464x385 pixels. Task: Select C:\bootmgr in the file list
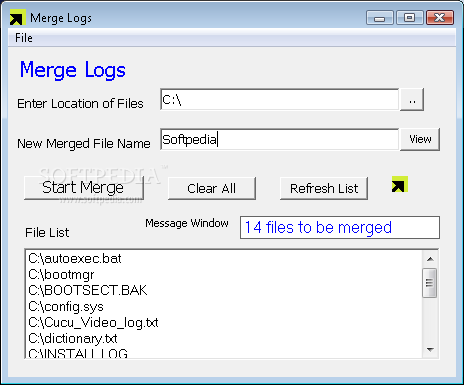coord(223,275)
